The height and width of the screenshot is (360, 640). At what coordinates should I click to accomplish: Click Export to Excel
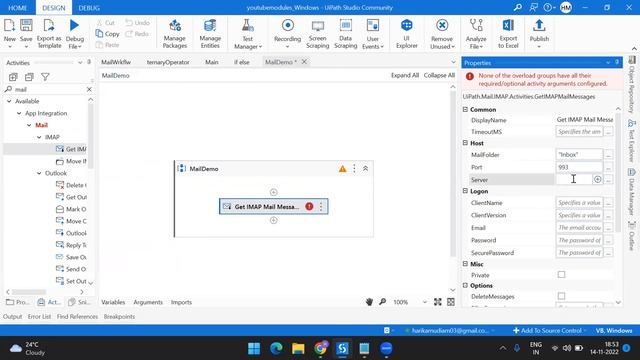point(508,33)
